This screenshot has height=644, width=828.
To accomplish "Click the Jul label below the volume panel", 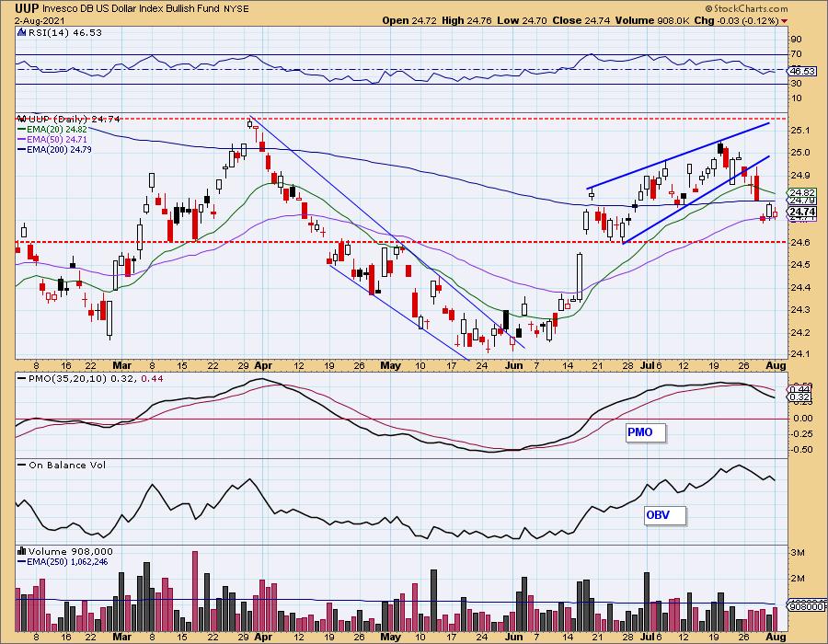I will pos(648,637).
